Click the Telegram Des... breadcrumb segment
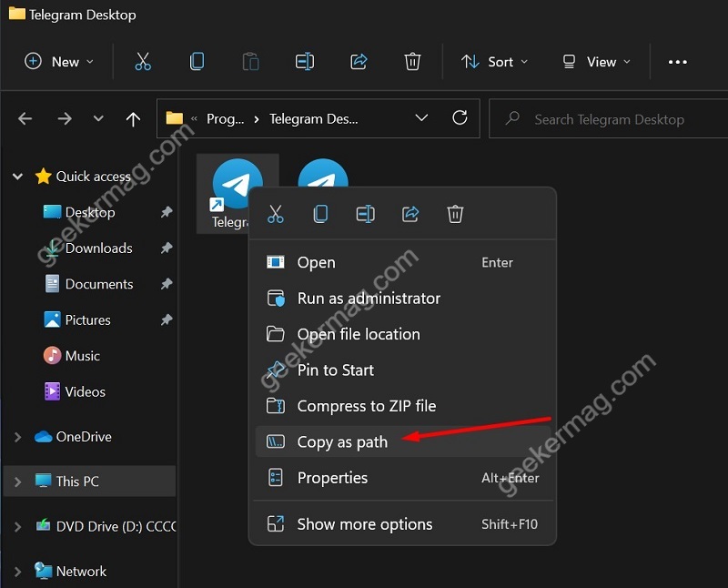 click(313, 119)
